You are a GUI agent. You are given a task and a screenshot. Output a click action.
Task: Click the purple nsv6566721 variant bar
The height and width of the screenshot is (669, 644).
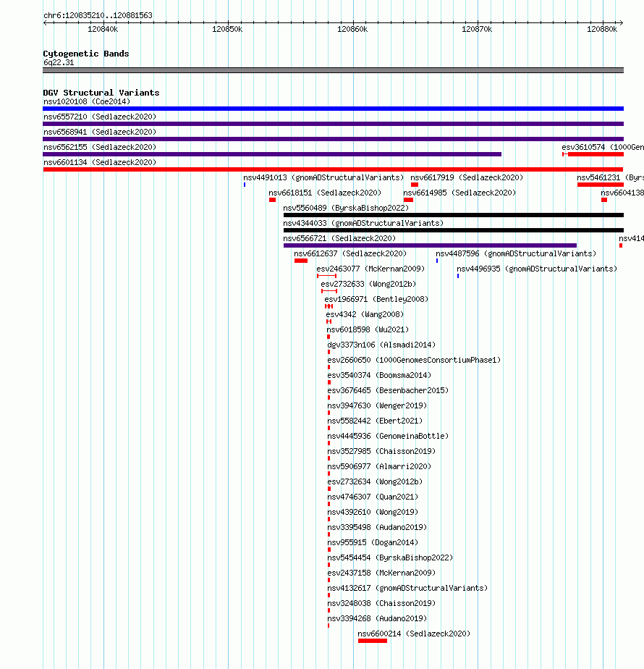[430, 245]
